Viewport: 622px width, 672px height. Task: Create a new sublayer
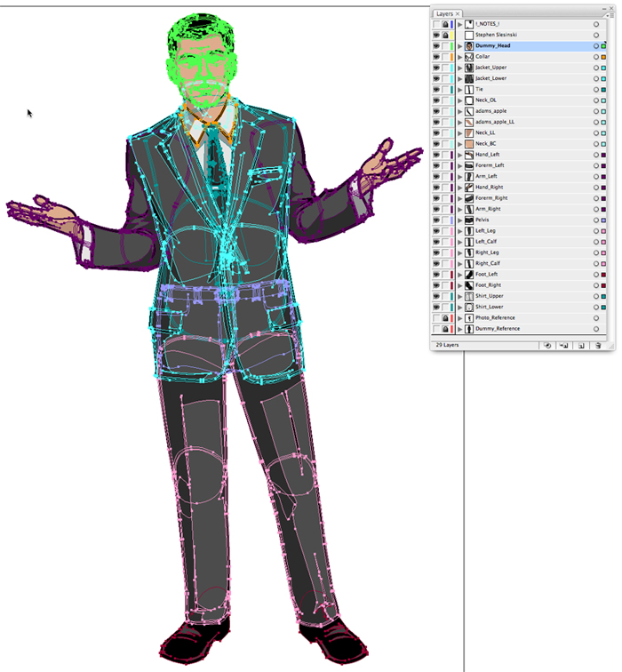click(x=563, y=346)
